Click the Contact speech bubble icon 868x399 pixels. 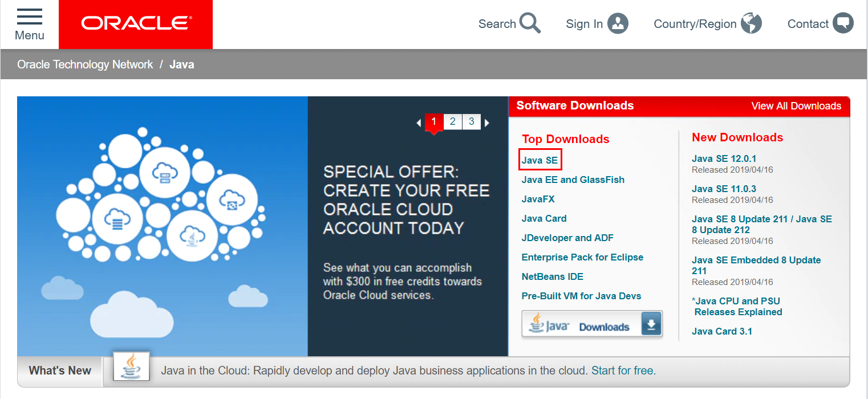pos(843,23)
